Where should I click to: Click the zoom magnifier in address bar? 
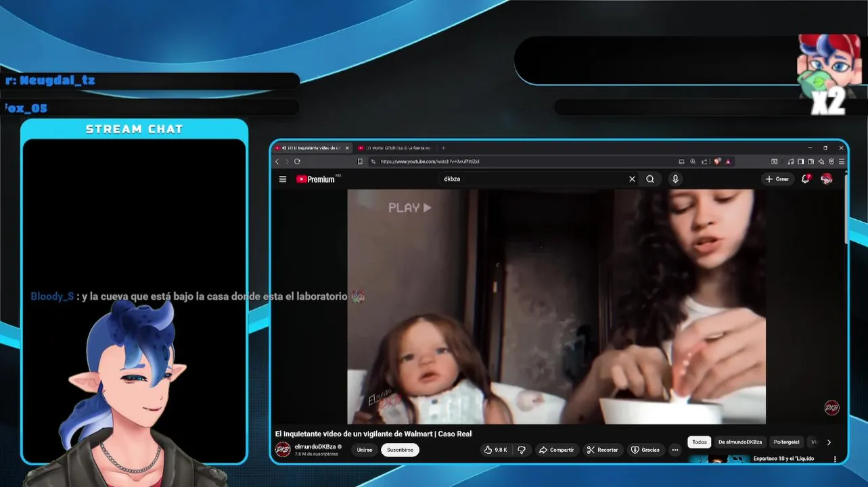693,162
